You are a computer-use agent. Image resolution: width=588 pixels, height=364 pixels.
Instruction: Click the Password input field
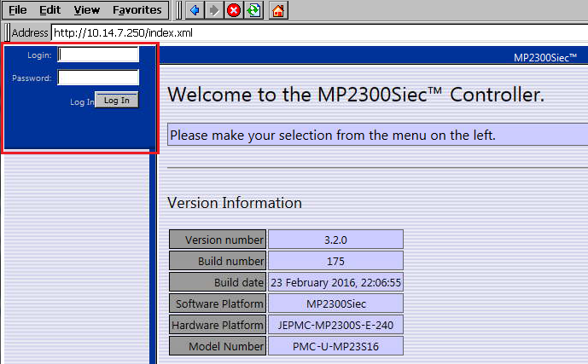98,78
